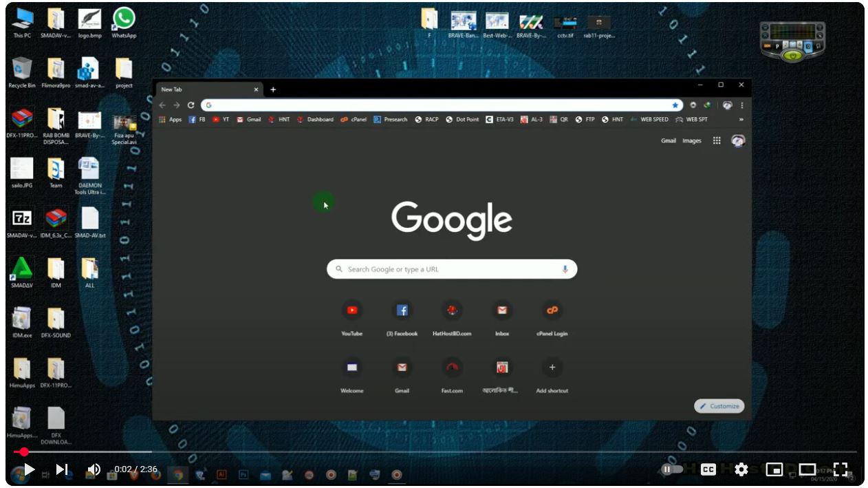Open the FTP bookmark
Image resolution: width=868 pixels, height=488 pixels.
pyautogui.click(x=585, y=120)
